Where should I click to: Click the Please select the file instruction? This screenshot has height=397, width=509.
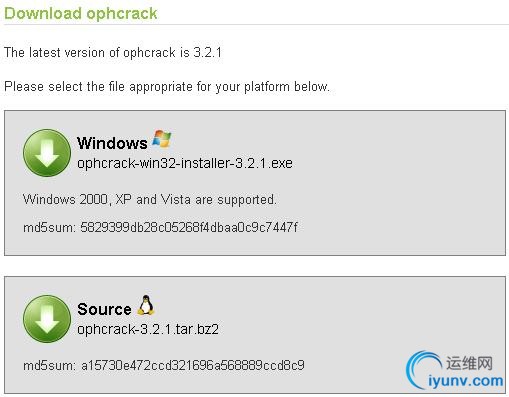(167, 87)
